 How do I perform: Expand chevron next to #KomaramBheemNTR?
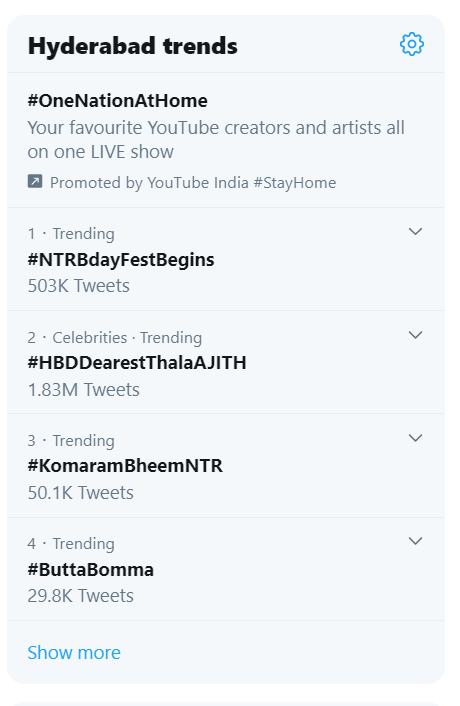tap(415, 438)
